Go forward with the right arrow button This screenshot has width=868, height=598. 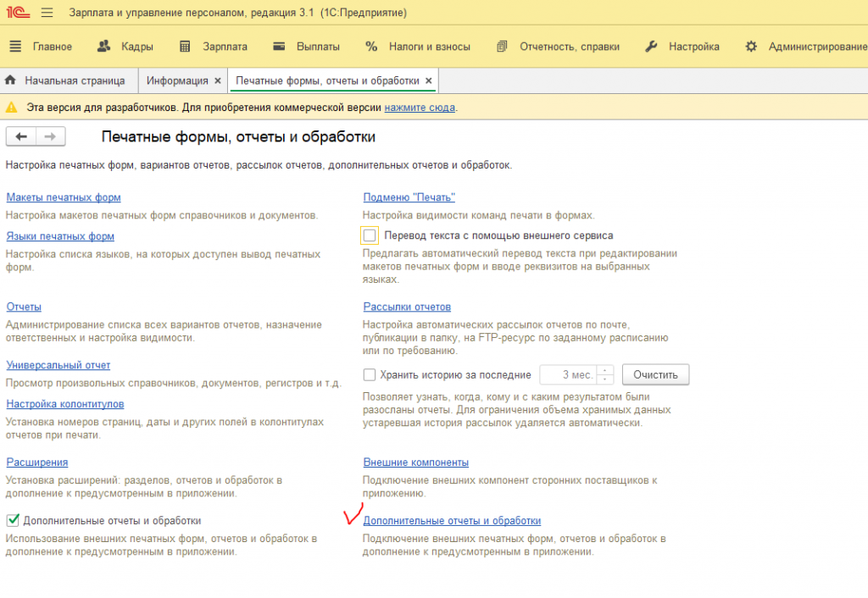tap(50, 136)
